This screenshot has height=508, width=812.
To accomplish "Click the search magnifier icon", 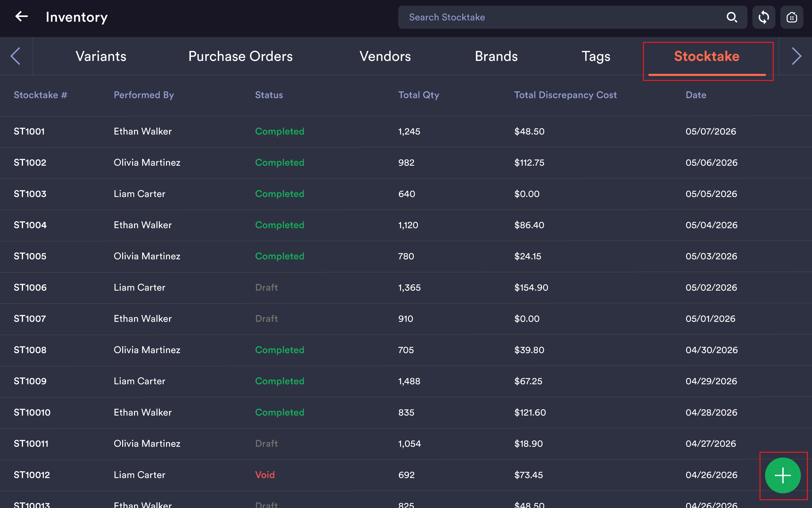I will tap(732, 17).
